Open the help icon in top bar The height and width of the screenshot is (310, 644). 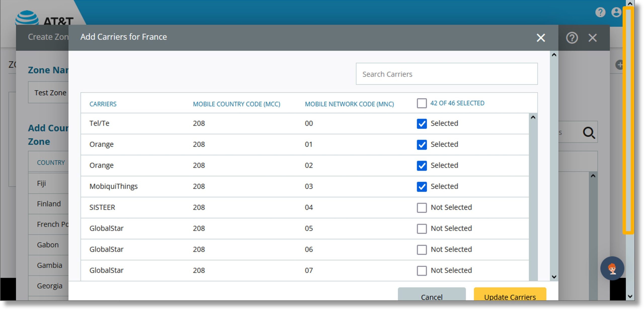click(x=600, y=12)
